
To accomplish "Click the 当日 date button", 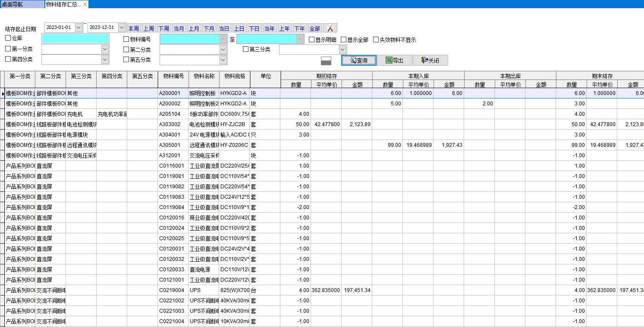I will click(224, 28).
